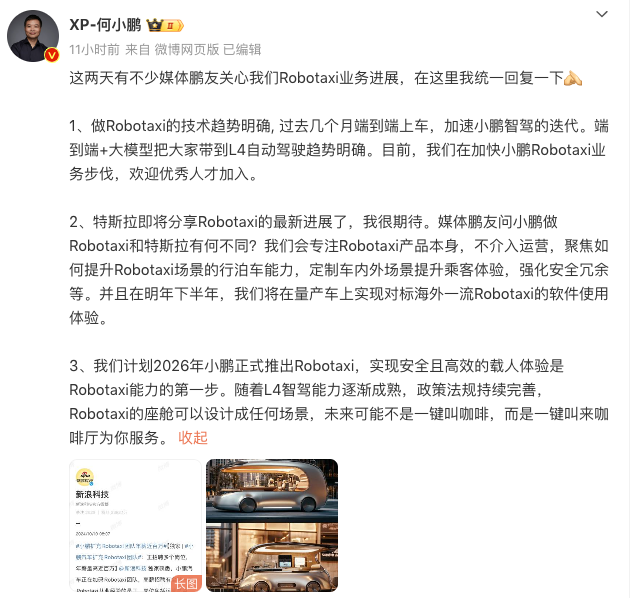The height and width of the screenshot is (598, 630).
Task: Click the paragraph starting with 1、做Robotaxi
Action: coord(339,150)
